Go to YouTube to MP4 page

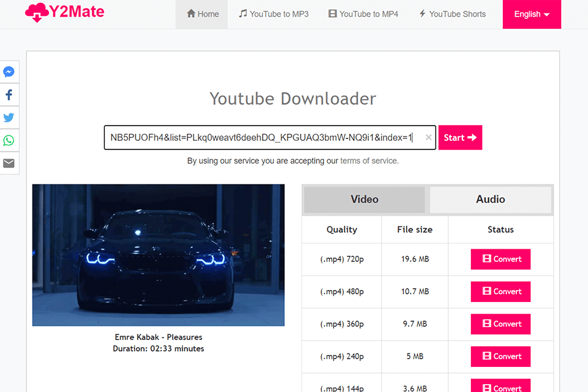363,14
